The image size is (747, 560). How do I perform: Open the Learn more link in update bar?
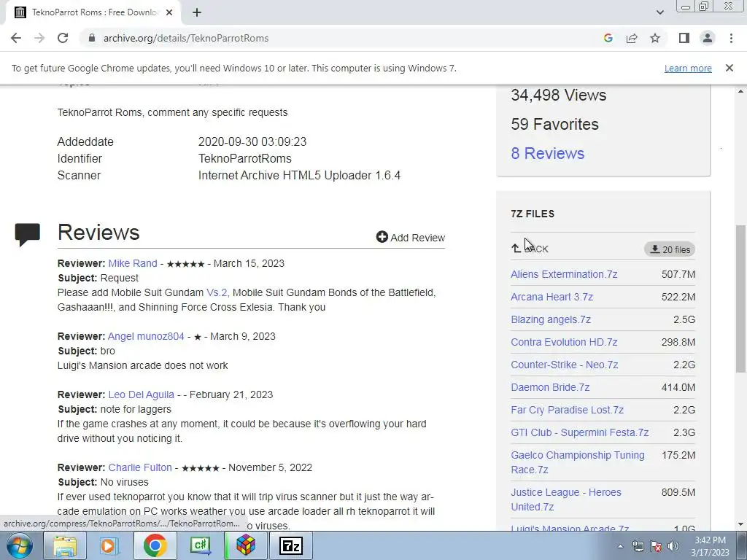688,68
